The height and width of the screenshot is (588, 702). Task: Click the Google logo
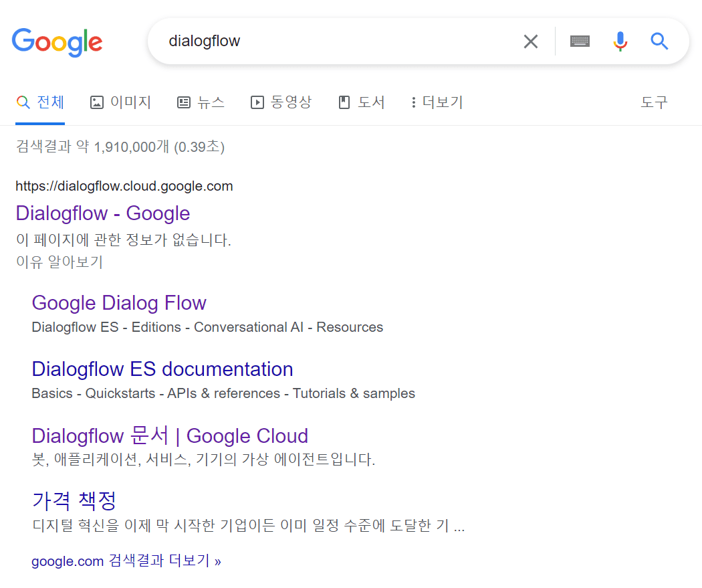(57, 42)
